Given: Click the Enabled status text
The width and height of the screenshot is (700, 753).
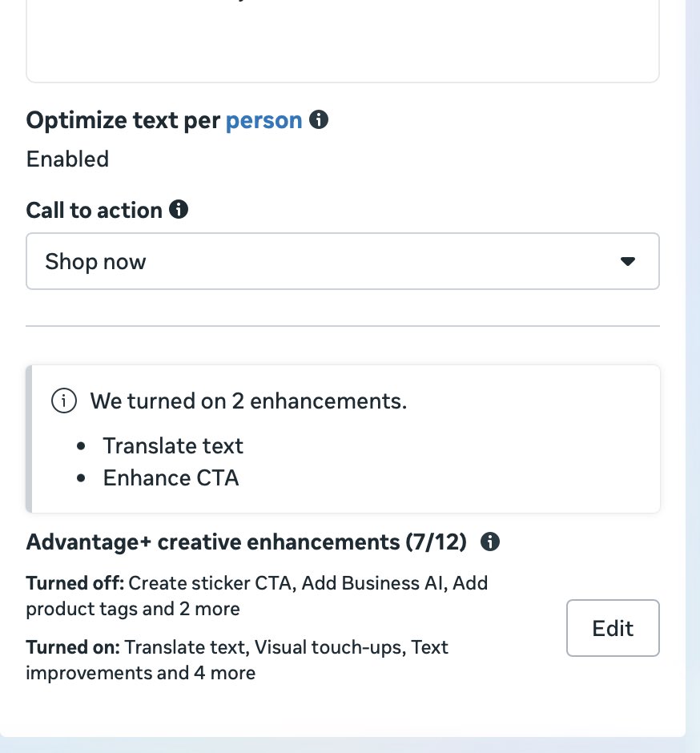Looking at the screenshot, I should [x=68, y=159].
